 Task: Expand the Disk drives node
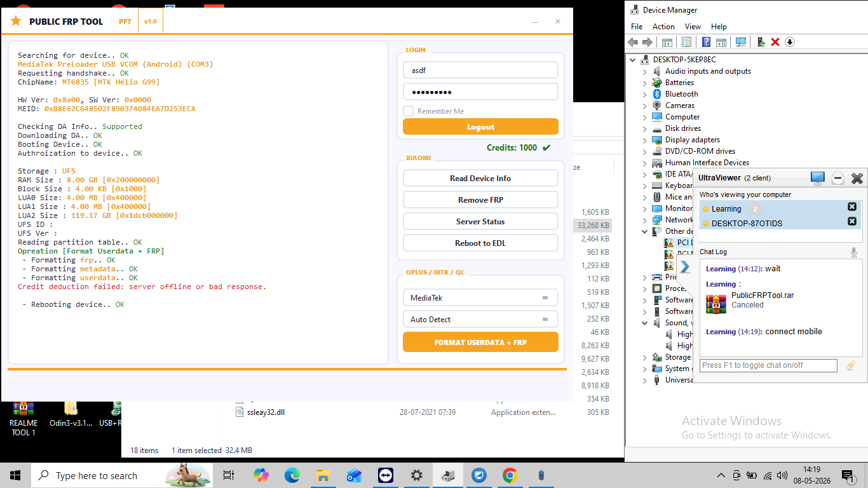pos(645,128)
